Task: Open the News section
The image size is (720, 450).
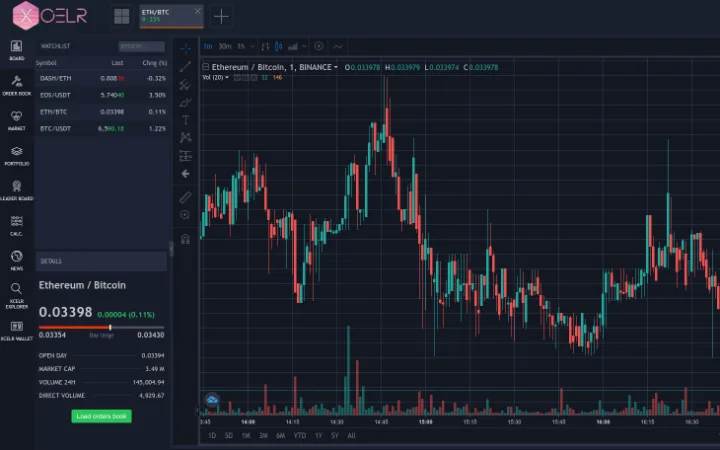Action: [x=17, y=260]
